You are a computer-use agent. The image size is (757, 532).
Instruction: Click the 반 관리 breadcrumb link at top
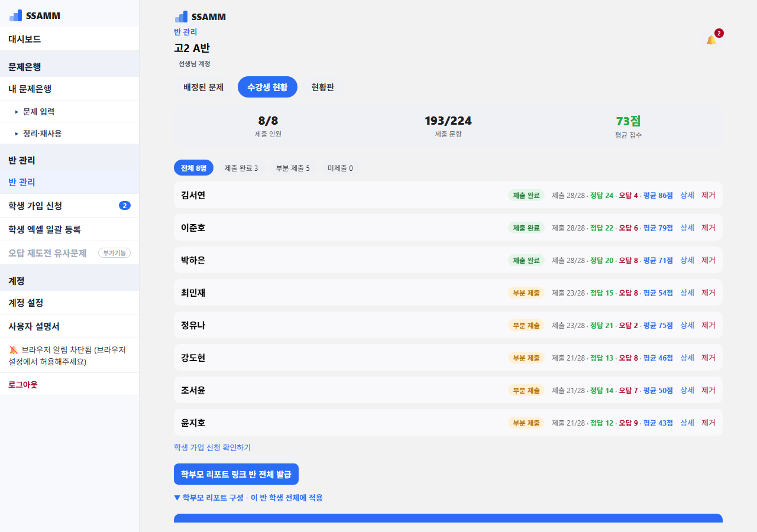(x=186, y=32)
